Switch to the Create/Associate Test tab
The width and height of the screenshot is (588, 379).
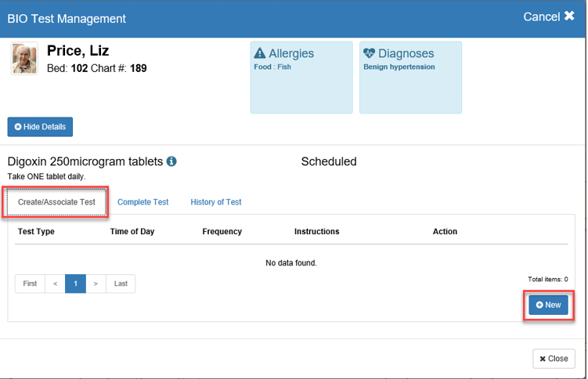click(56, 202)
